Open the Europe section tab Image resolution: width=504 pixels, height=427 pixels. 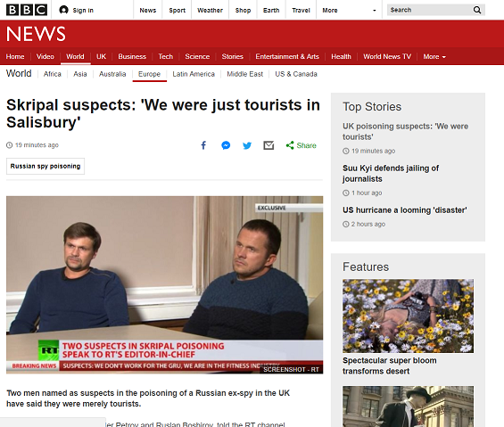149,74
